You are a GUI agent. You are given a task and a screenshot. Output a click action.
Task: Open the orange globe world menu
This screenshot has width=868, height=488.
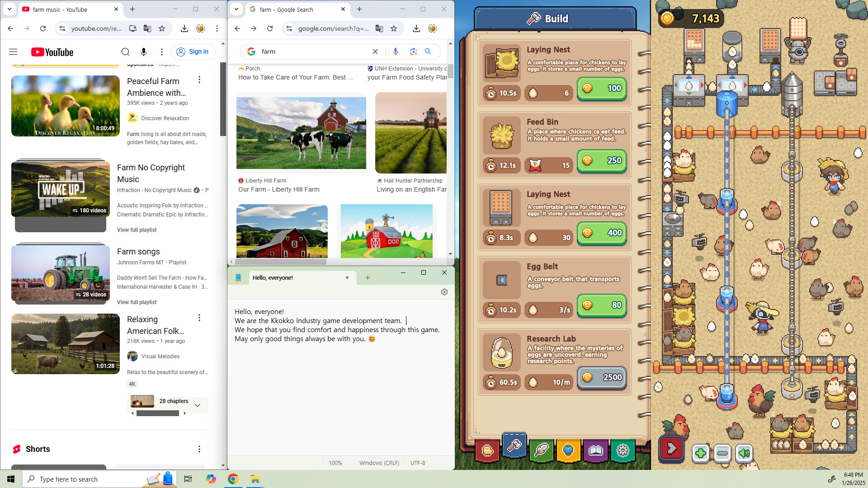click(568, 450)
